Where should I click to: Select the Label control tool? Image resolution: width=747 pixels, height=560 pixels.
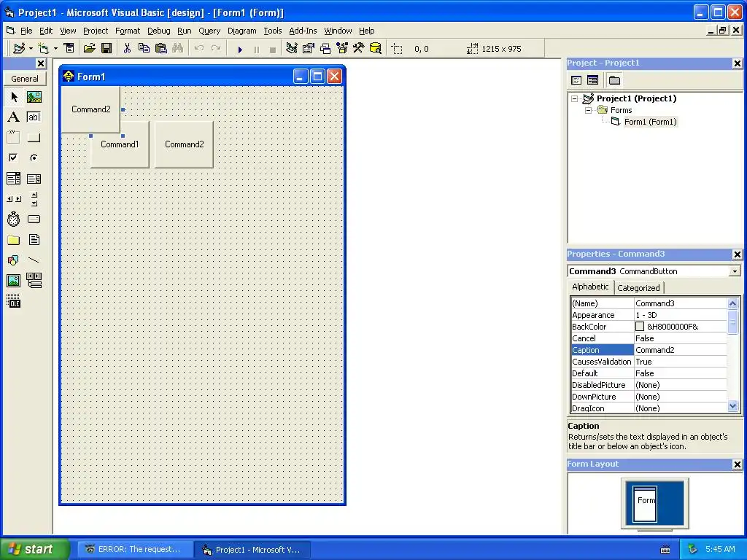pos(14,117)
